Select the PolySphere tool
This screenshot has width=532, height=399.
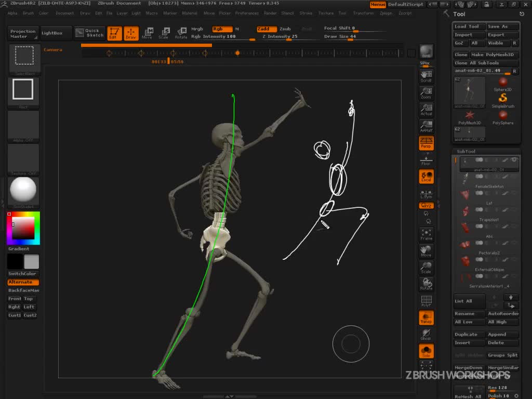(503, 117)
